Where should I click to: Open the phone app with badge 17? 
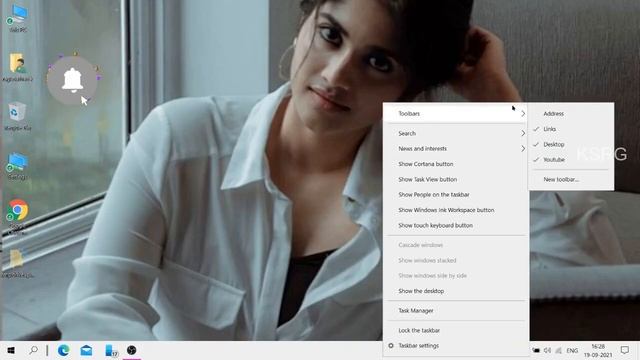click(x=111, y=351)
